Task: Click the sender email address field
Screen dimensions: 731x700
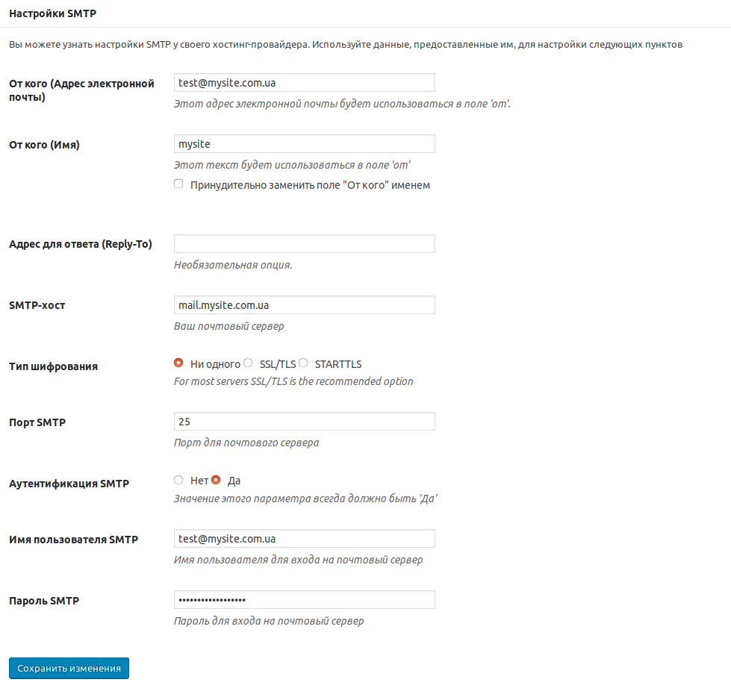Action: [x=305, y=83]
